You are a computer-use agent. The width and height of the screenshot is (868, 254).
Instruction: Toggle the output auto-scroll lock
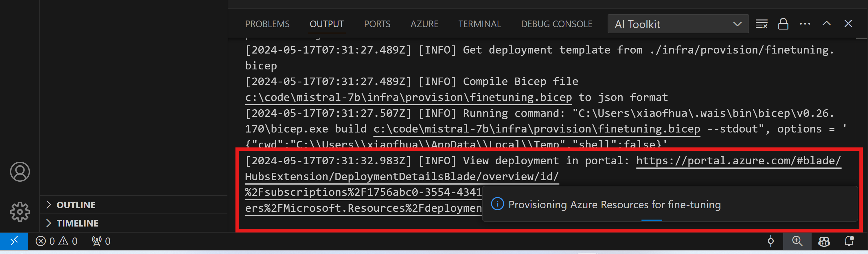783,24
